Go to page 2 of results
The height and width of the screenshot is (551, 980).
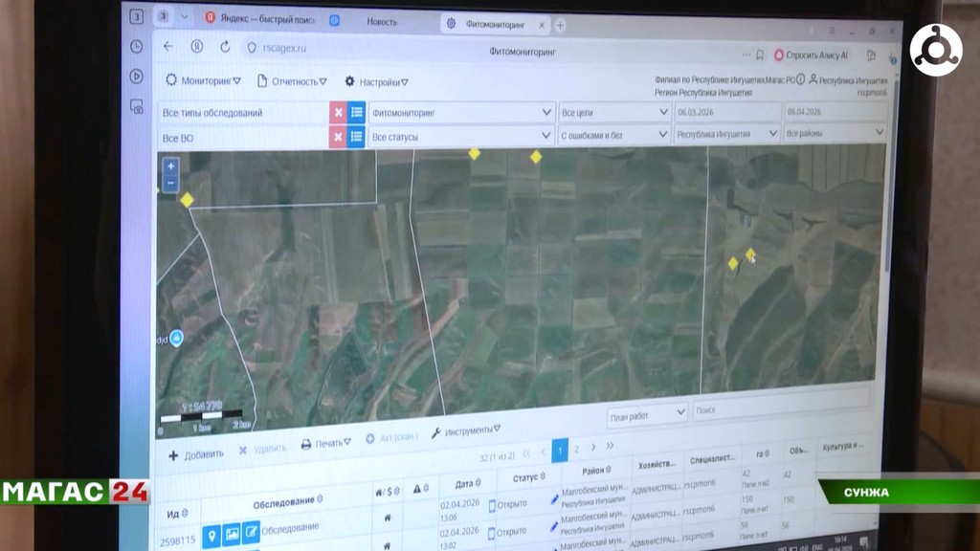coord(576,448)
